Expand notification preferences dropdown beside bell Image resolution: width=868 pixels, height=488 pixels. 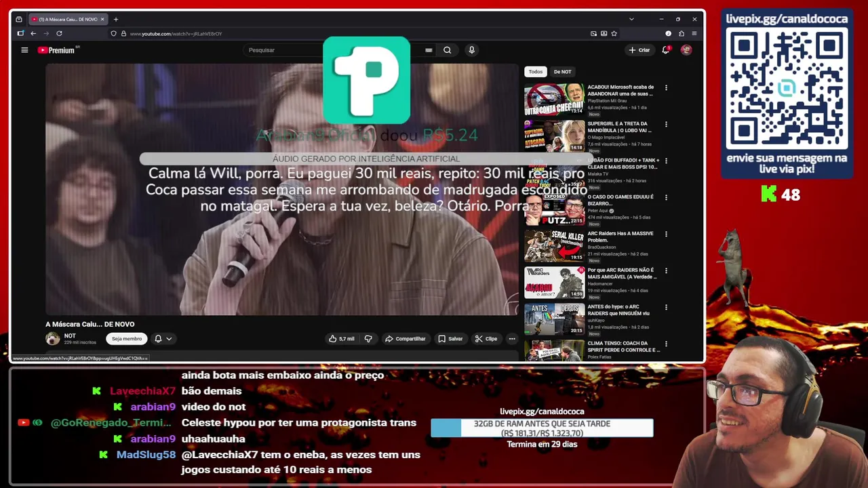click(x=169, y=339)
